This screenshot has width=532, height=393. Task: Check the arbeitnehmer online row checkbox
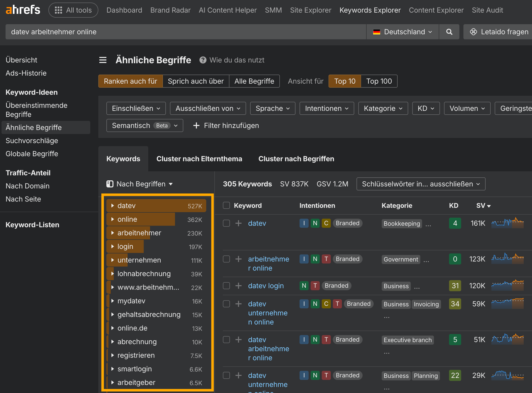(x=226, y=259)
